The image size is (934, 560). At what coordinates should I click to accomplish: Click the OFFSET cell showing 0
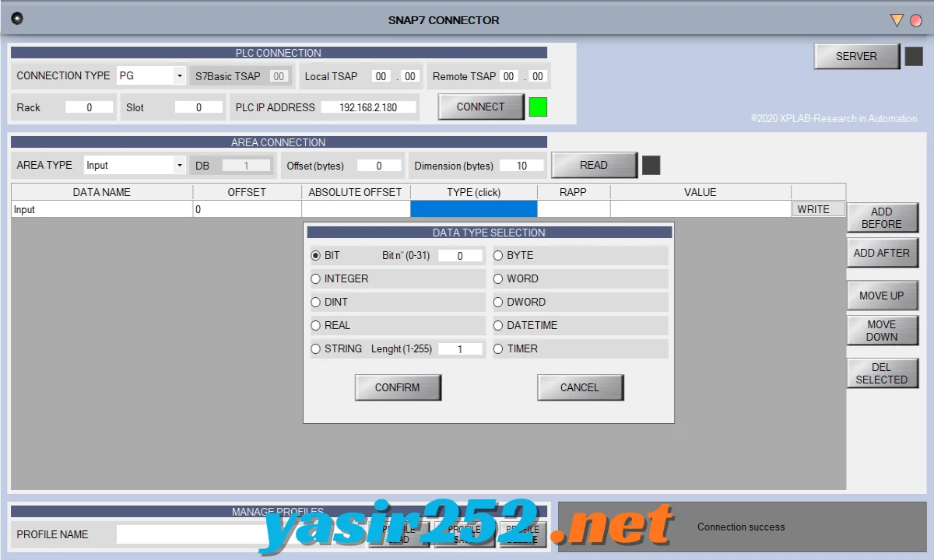pyautogui.click(x=247, y=209)
